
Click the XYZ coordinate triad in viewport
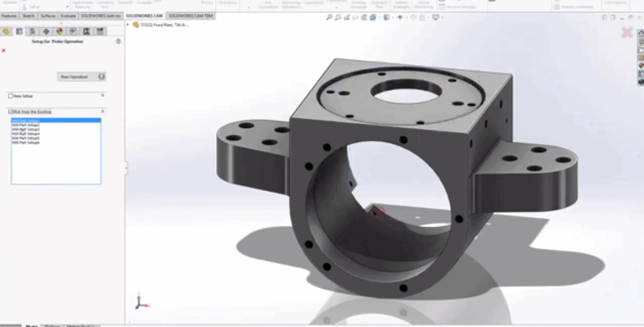click(x=141, y=301)
